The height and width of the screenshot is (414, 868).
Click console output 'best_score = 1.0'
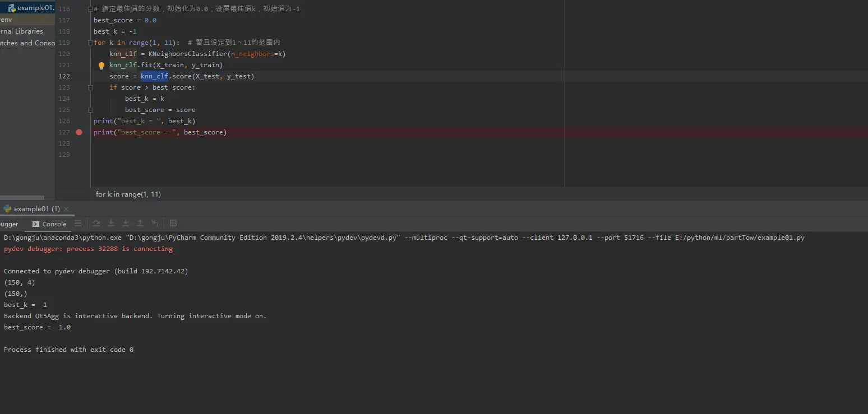38,327
